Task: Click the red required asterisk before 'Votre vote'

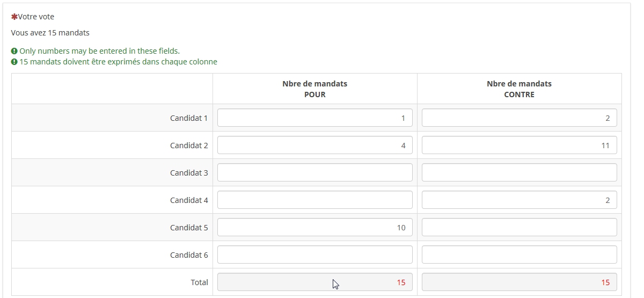Action: 14,17
